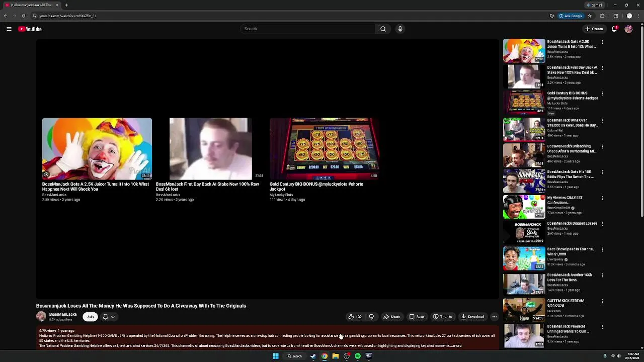
Task: Share the video
Action: (x=392, y=317)
